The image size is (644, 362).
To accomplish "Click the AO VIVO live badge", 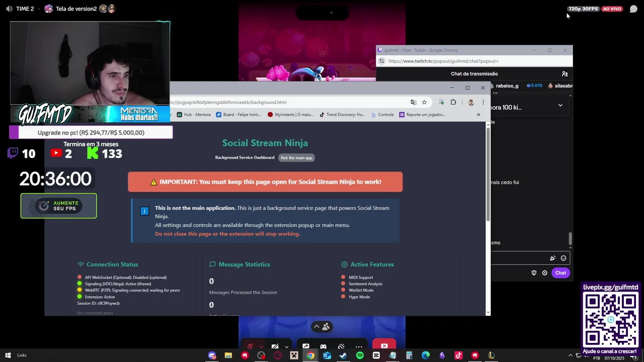I will pyautogui.click(x=612, y=9).
